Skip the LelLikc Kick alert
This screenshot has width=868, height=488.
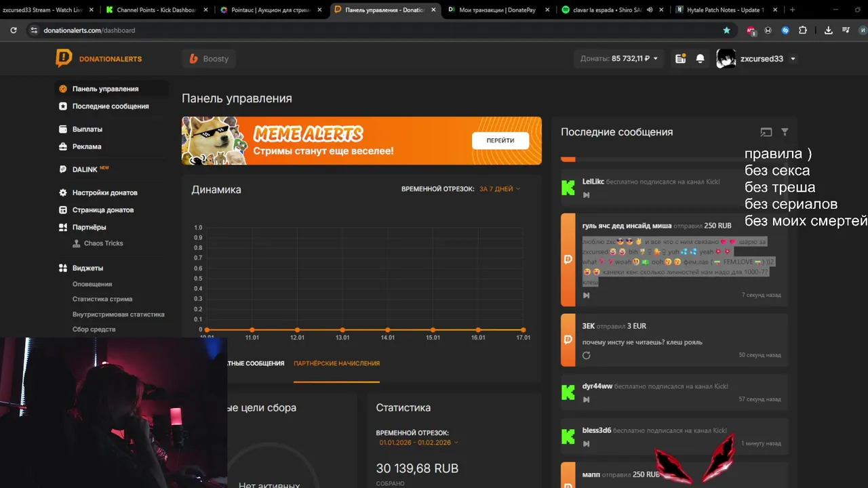point(587,195)
